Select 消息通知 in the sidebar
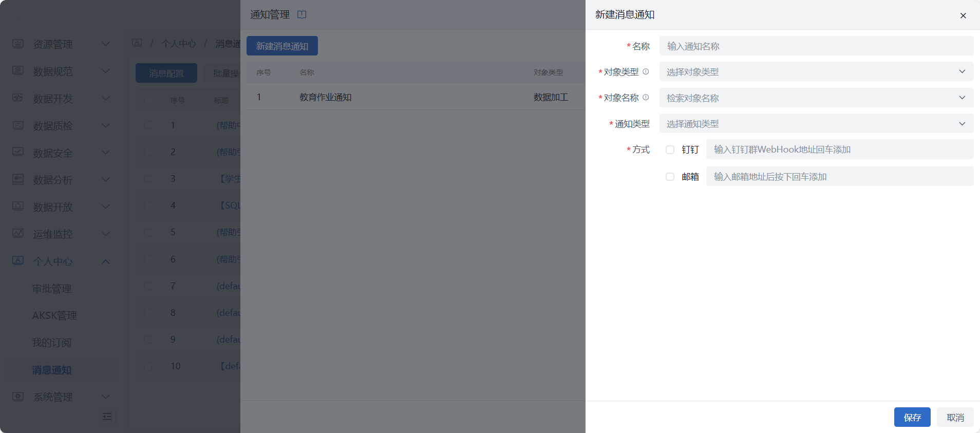 (62, 370)
